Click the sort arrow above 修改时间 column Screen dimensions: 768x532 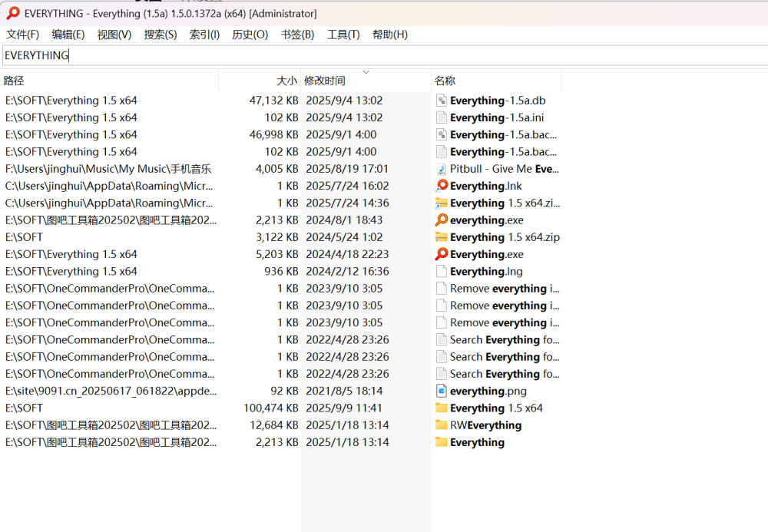(x=366, y=72)
